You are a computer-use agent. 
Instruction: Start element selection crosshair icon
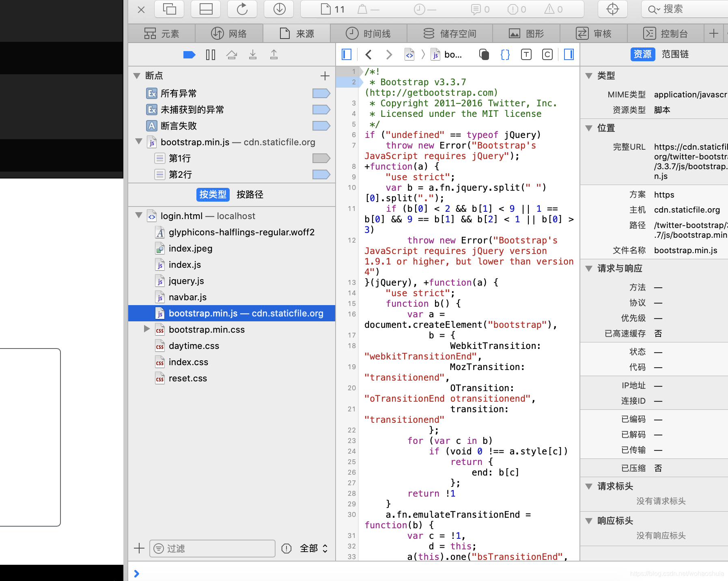[x=613, y=9]
